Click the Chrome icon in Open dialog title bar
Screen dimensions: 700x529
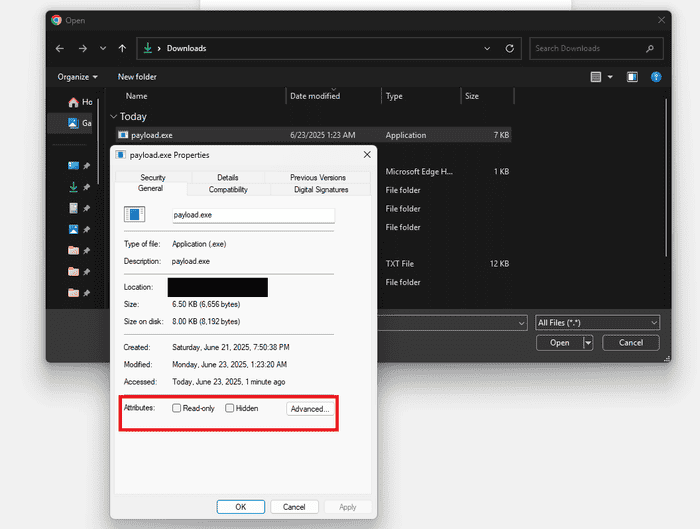pyautogui.click(x=56, y=20)
